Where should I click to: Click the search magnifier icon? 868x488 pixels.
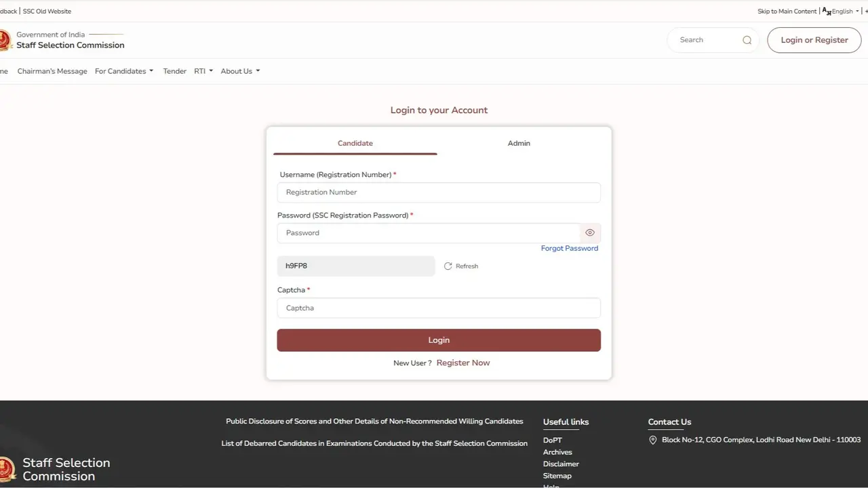747,40
